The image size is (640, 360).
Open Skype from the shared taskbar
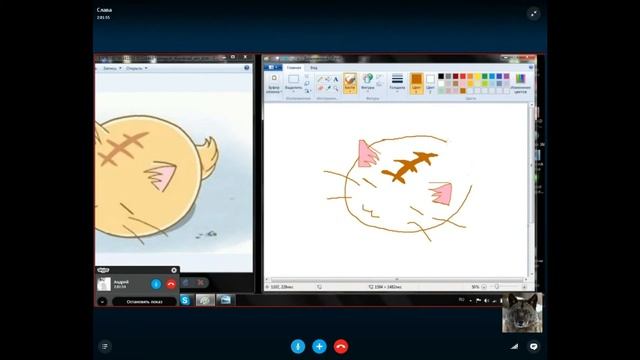click(x=185, y=300)
